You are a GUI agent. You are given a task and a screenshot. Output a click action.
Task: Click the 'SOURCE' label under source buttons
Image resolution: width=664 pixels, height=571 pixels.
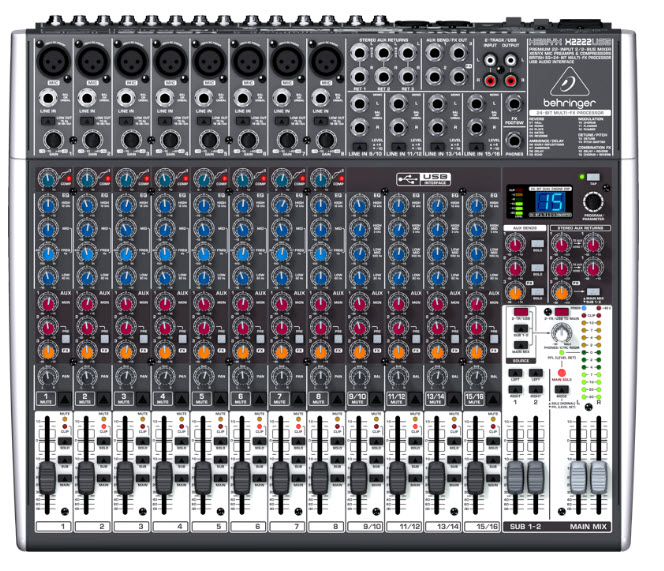coord(521,361)
